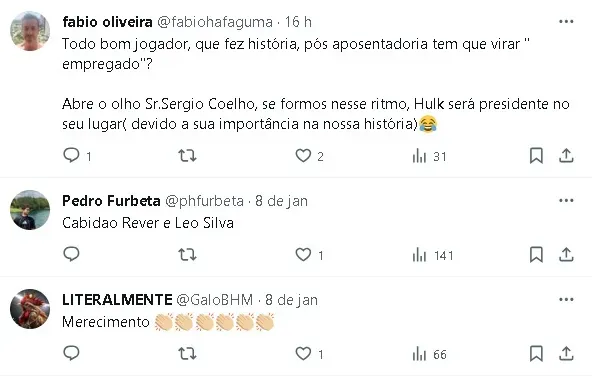The width and height of the screenshot is (592, 383).
Task: Share fabio oliveira's tweet
Action: tap(566, 156)
